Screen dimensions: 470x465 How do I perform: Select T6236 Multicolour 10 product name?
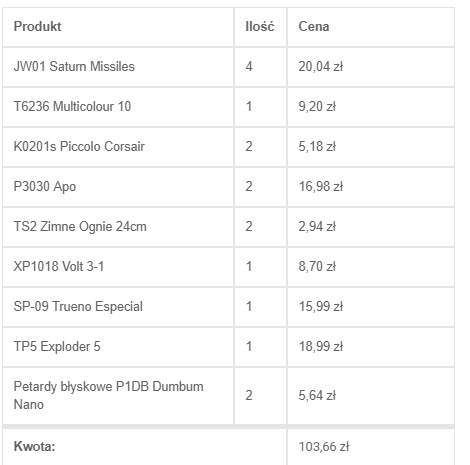(x=72, y=107)
